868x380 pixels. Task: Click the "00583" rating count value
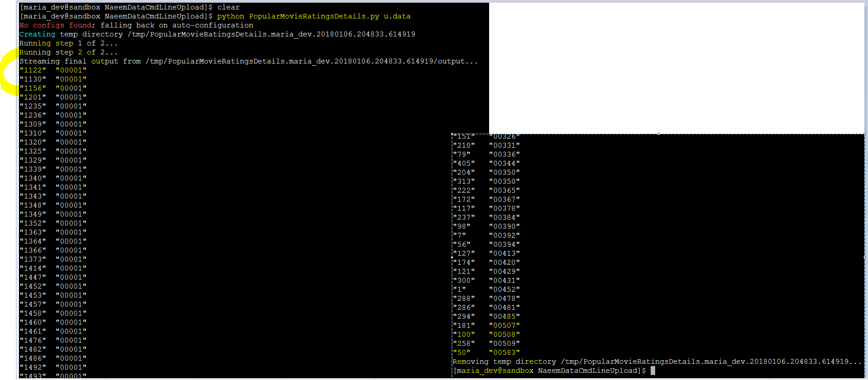click(504, 353)
